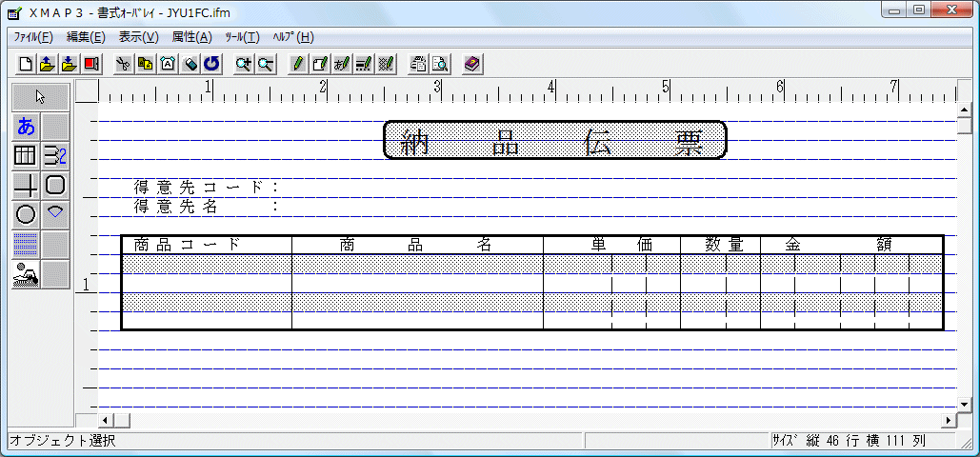Select the blue あ text tool

click(x=27, y=127)
